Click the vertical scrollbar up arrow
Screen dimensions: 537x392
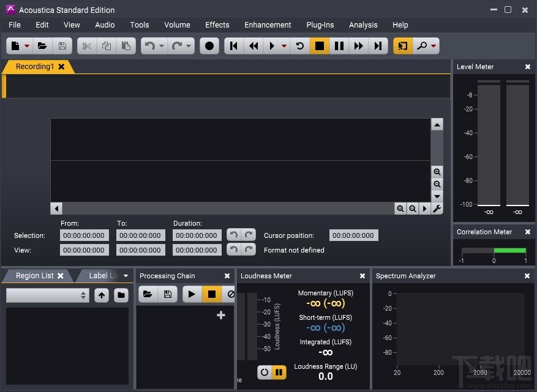pyautogui.click(x=437, y=125)
